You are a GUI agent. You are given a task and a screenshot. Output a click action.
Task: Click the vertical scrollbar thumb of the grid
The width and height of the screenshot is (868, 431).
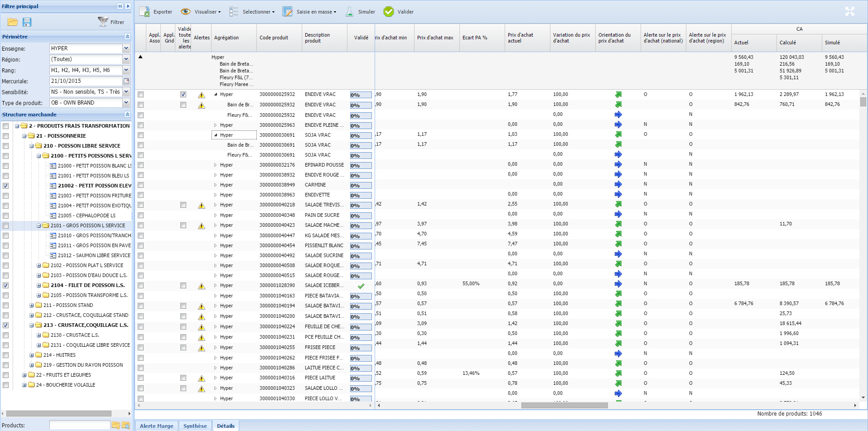pos(863,101)
